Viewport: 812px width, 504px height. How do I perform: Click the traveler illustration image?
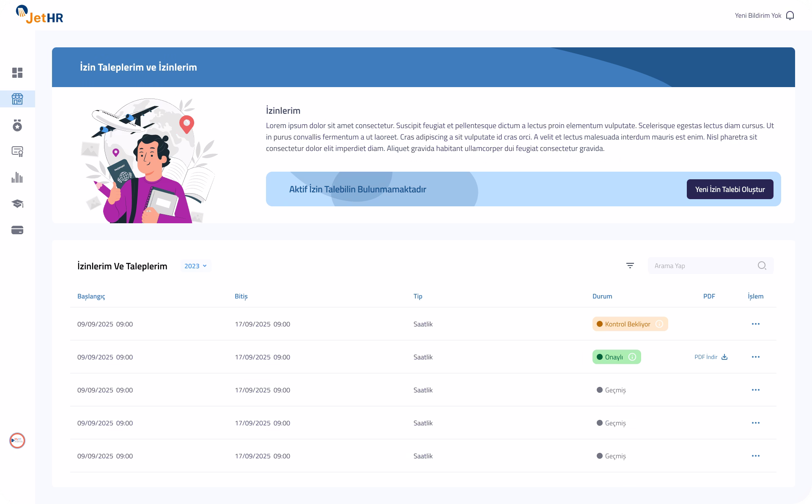(x=149, y=161)
